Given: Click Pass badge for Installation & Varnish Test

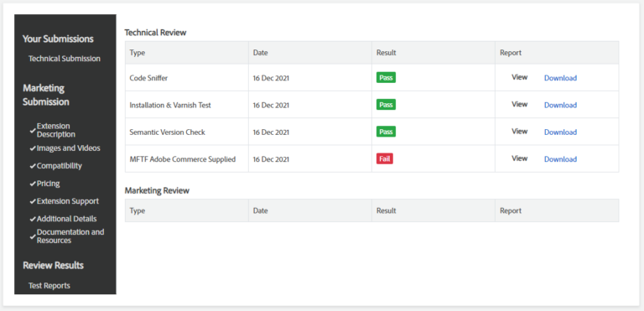Looking at the screenshot, I should pos(386,105).
